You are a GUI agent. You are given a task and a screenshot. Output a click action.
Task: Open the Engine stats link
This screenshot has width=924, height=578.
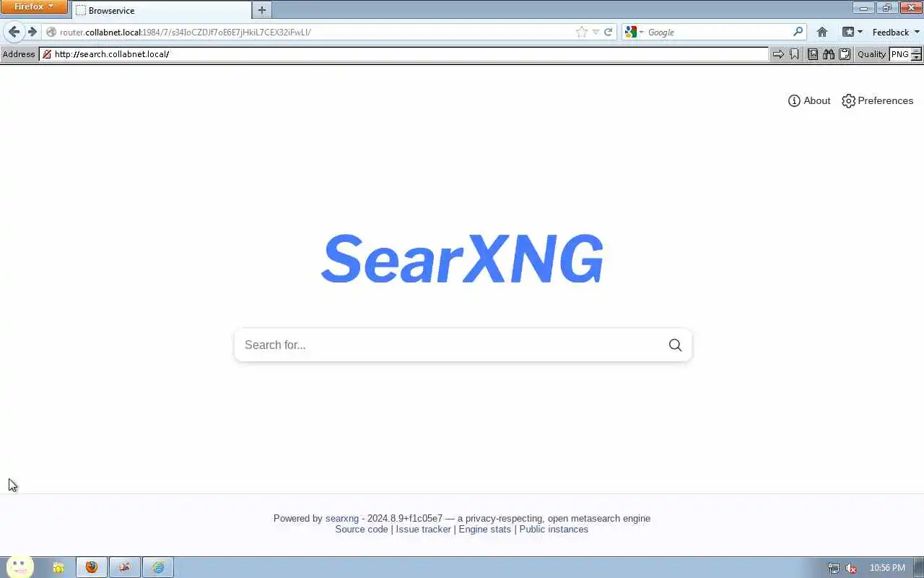(x=484, y=529)
